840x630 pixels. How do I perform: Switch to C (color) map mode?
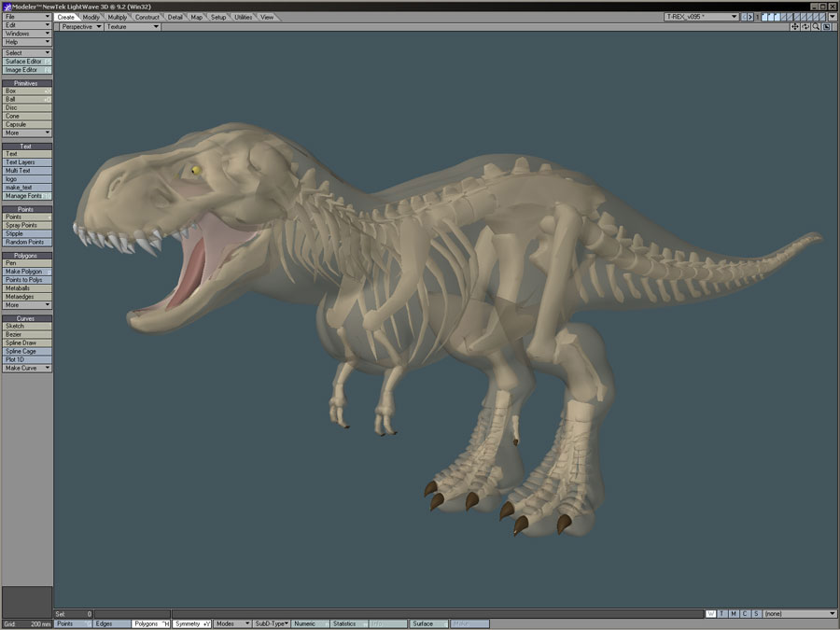click(745, 614)
